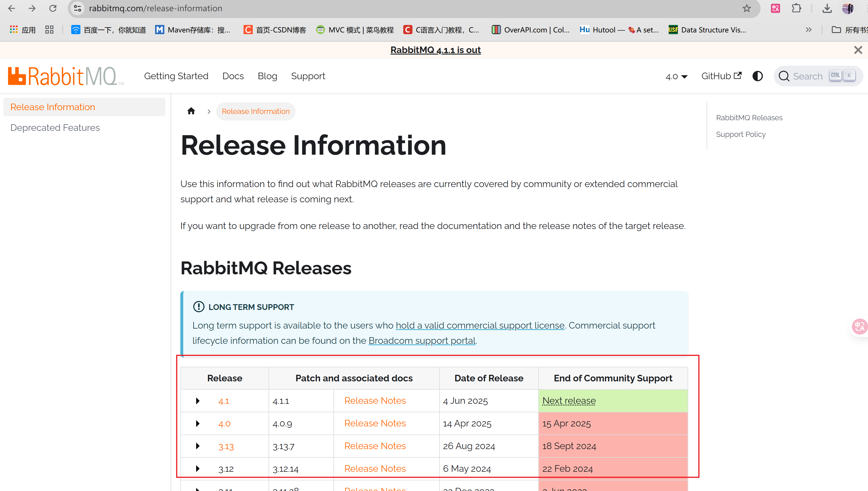
Task: Select Deprecated Features in the sidebar
Action: pyautogui.click(x=55, y=127)
